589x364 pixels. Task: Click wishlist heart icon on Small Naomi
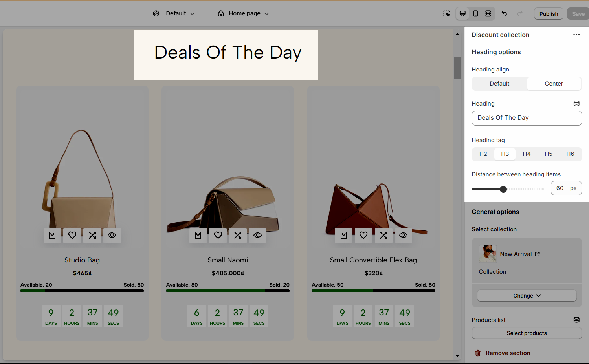218,235
